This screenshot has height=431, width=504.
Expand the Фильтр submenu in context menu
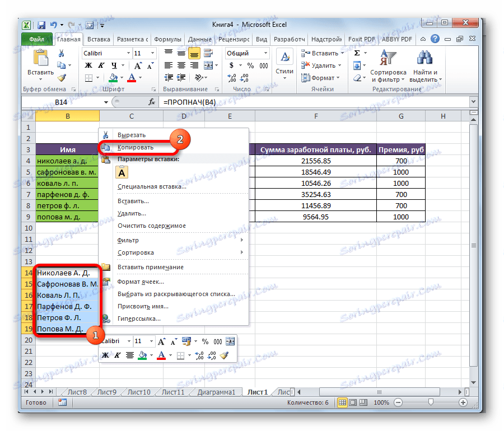tap(174, 240)
